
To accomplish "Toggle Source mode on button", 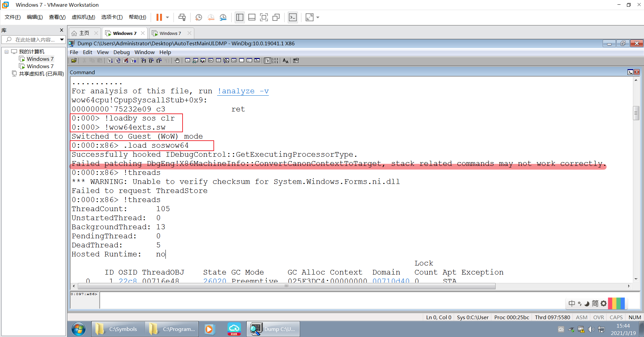I will 267,61.
